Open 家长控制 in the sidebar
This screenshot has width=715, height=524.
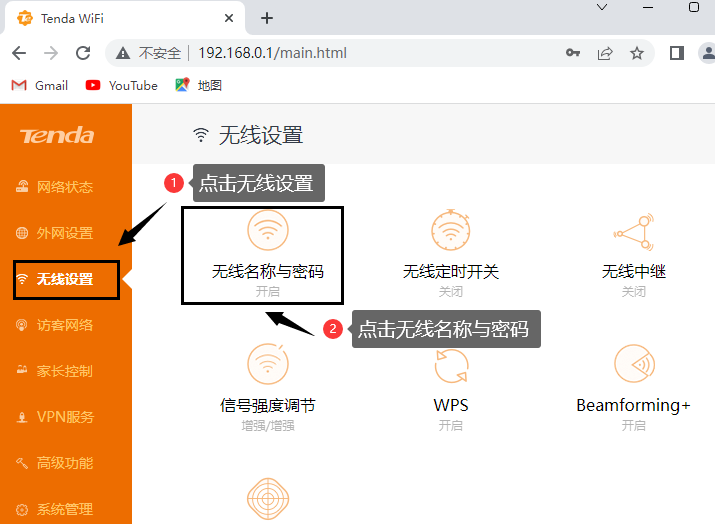click(55, 371)
